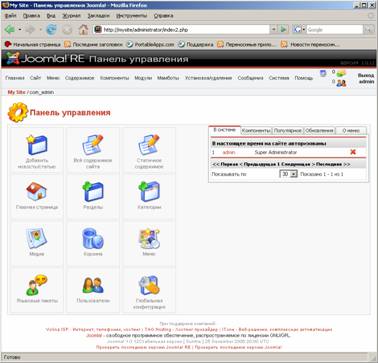The image size is (378, 363).
Task: Click the Joomla! RE logo
Action: (45, 59)
